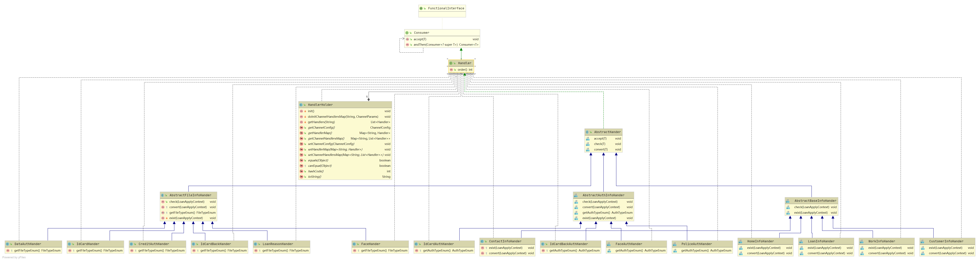This screenshot has width=980, height=261.
Task: Click method icon beside toString() in HandlerHolder
Action: 301,177
